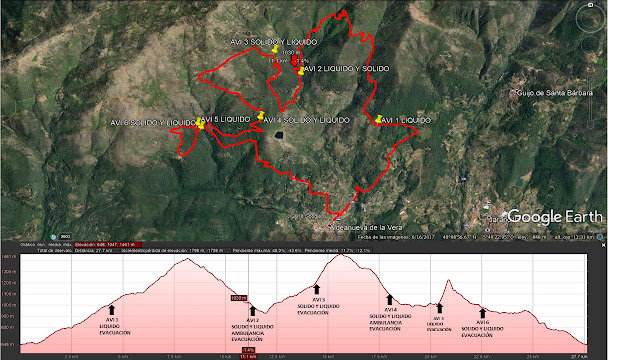
Task: Click the AVI 5 LIQUIDO placemark label
Action: pos(226,119)
